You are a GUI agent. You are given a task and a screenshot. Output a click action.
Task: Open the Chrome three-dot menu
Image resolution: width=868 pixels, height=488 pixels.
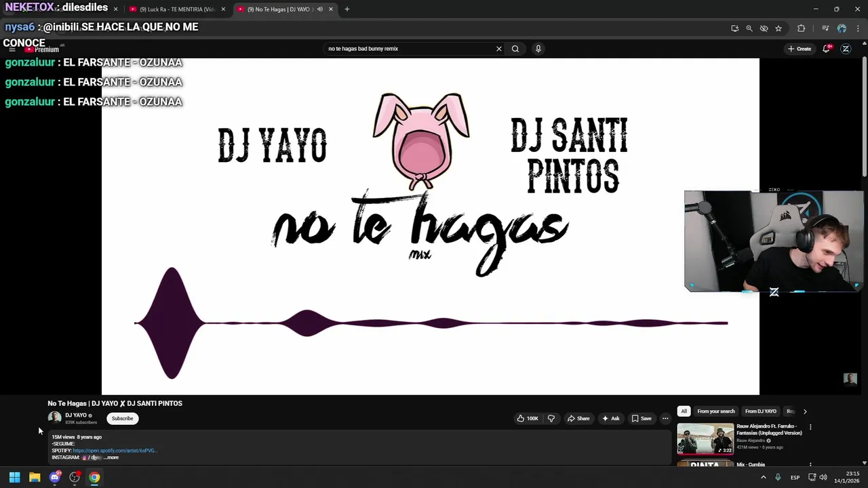pyautogui.click(x=858, y=28)
